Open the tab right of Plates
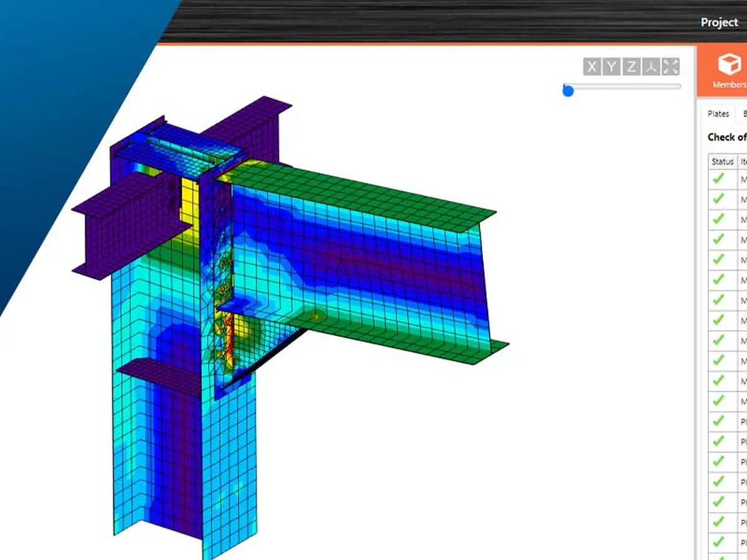Screen dimensions: 747x560 743,114
